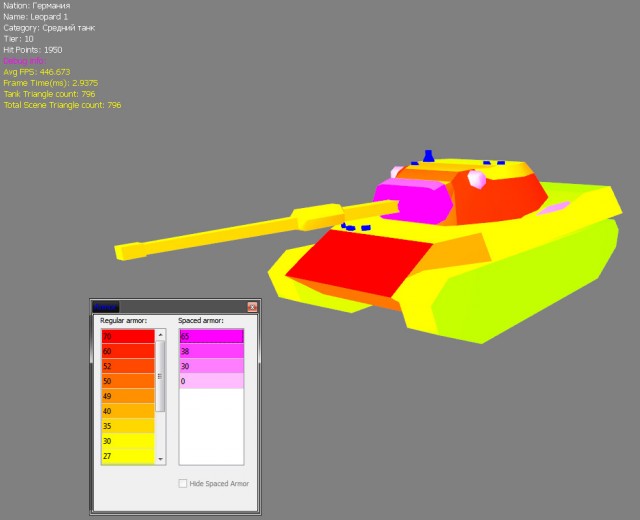Click the armor window title bar
This screenshot has width=640, height=520.
[176, 307]
